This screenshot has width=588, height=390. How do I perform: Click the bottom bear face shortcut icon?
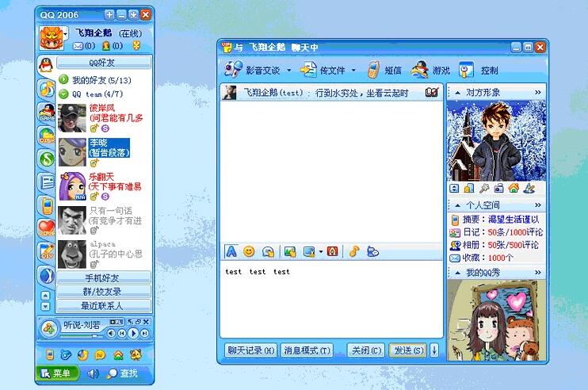[x=136, y=354]
